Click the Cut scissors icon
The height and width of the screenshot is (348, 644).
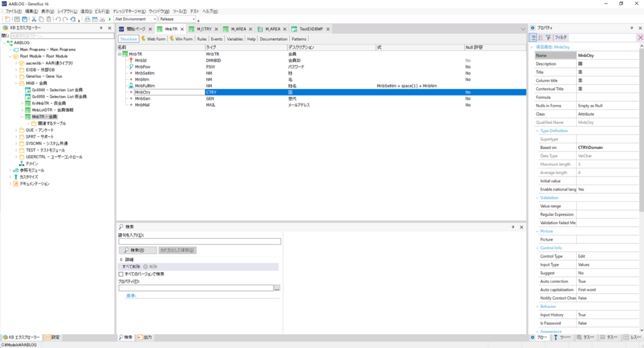click(x=33, y=19)
